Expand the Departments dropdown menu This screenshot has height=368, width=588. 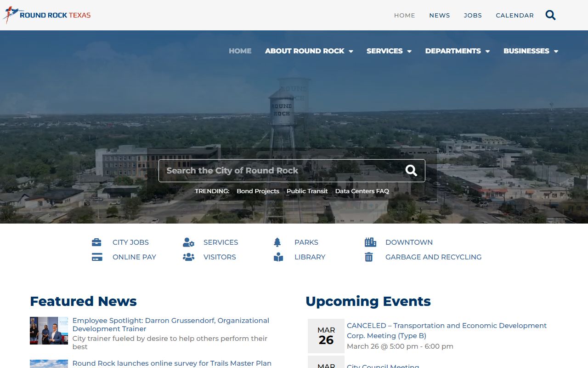[457, 51]
